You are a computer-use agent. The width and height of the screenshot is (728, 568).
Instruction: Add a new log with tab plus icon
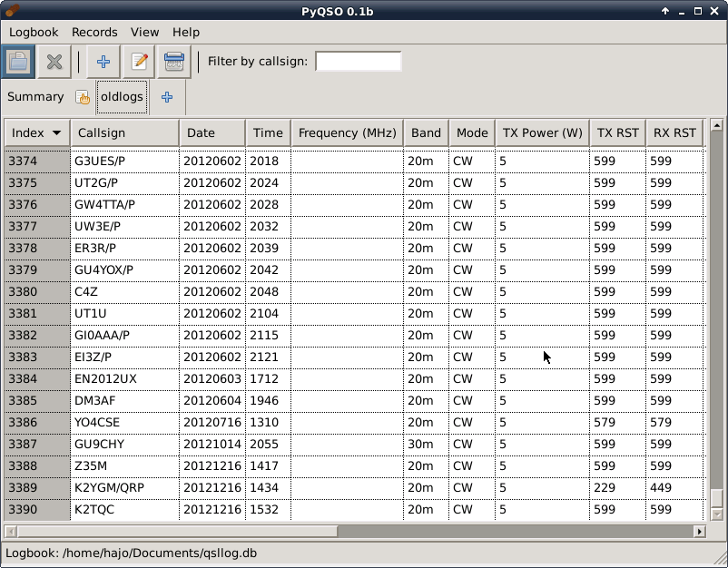pyautogui.click(x=167, y=97)
